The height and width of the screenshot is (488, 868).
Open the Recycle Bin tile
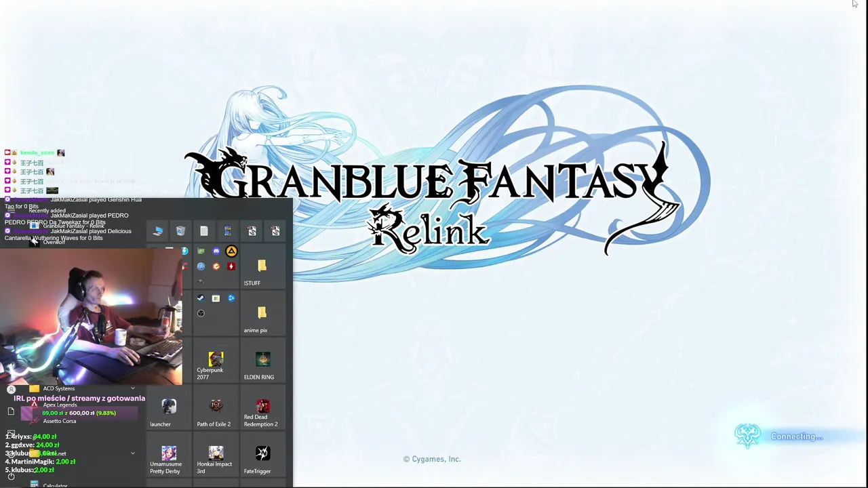[x=180, y=231]
